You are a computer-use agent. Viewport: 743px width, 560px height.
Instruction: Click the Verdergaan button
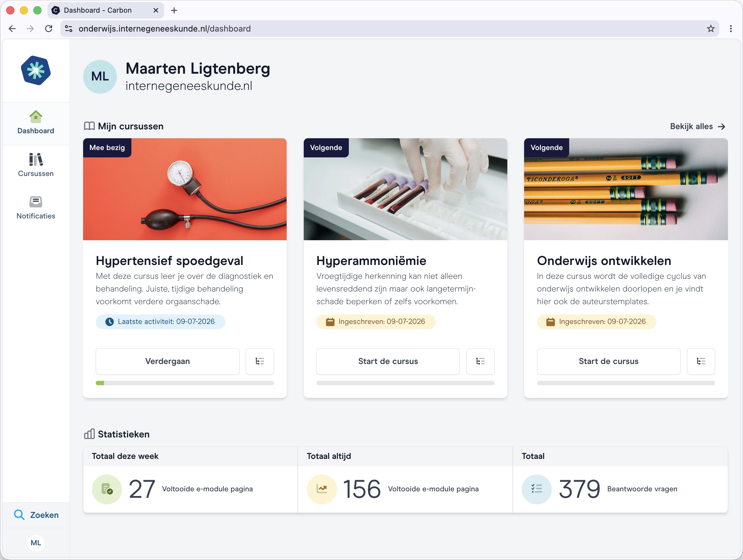coord(167,361)
